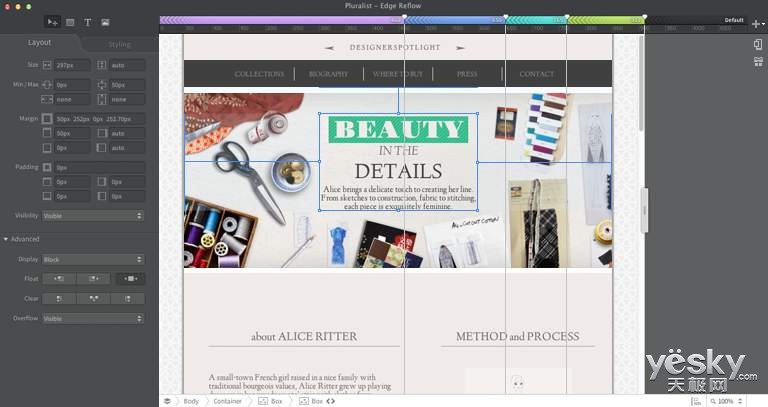Toggle the all-sides Margin icon
768x407 pixels.
[47, 119]
